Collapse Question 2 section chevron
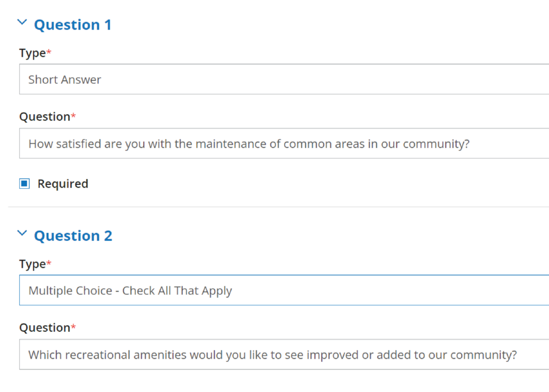This screenshot has width=549, height=392. click(x=22, y=233)
